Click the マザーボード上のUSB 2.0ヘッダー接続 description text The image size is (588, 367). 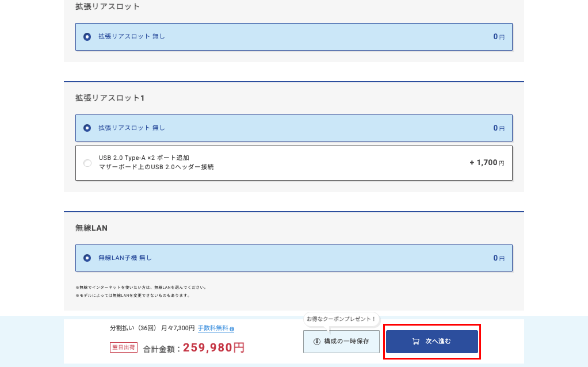(156, 167)
